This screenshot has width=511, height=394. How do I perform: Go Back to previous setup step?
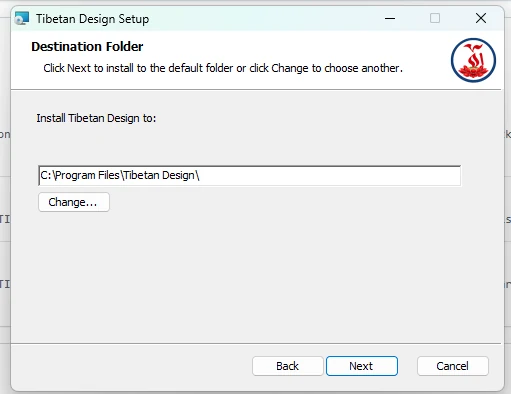288,366
